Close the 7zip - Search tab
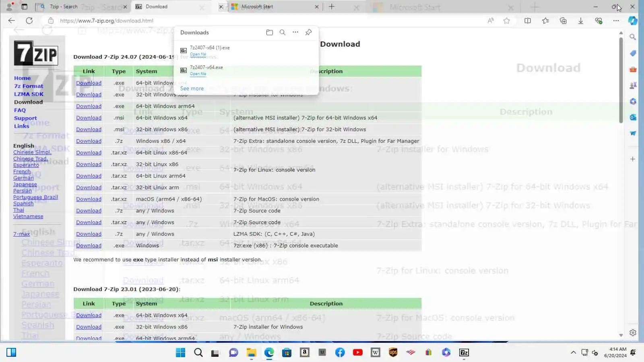 pos(125,7)
